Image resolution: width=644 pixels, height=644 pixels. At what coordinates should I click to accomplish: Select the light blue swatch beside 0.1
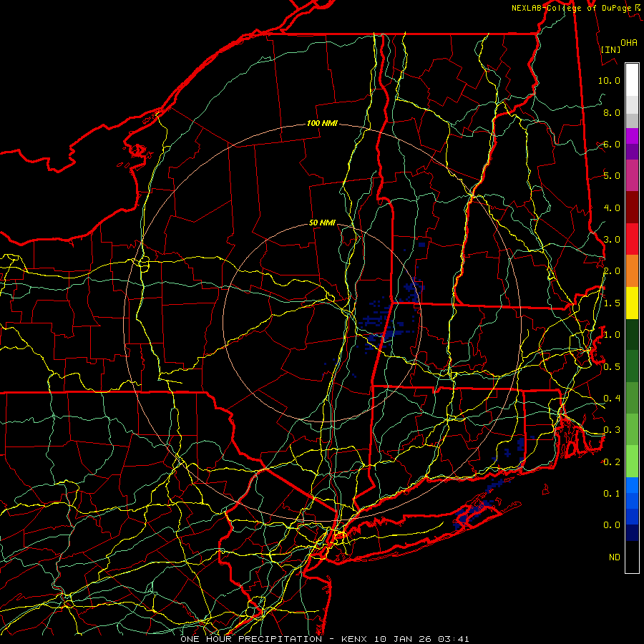coord(632,485)
